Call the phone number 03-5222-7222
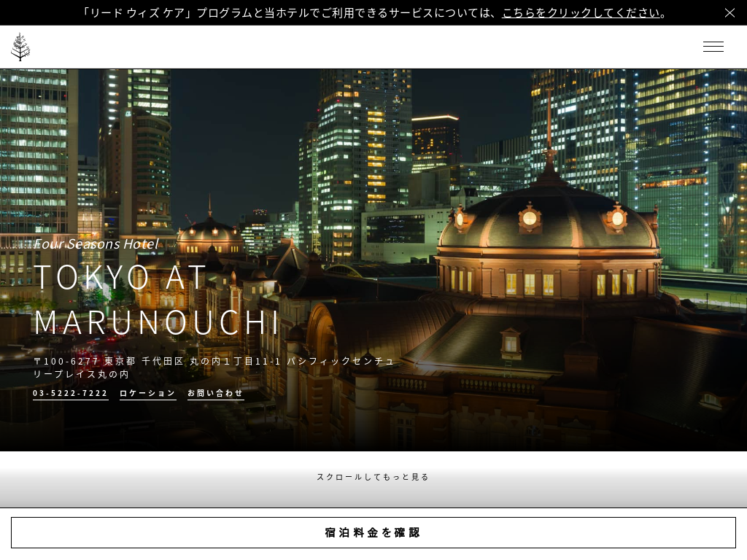 (x=71, y=393)
